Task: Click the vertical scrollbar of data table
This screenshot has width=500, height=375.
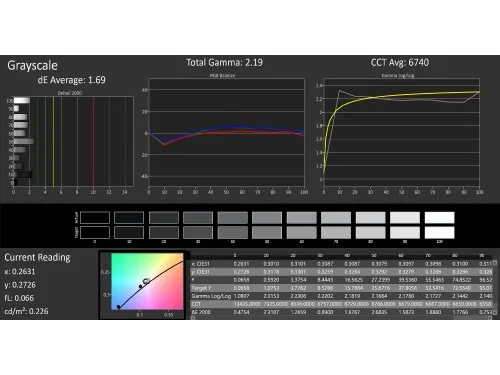Action: coord(495,288)
